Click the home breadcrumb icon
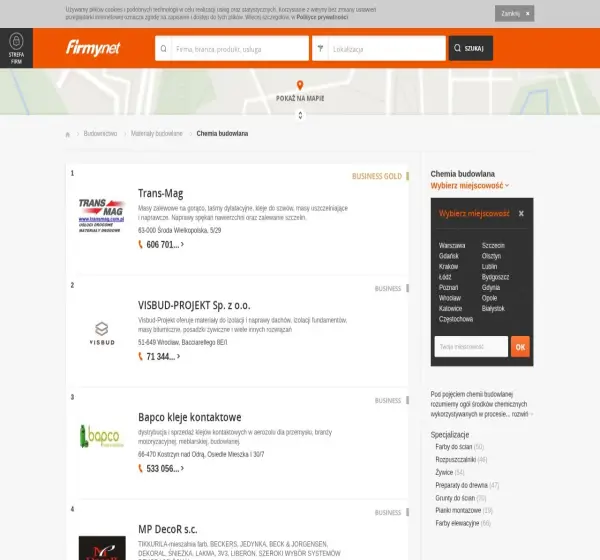This screenshot has height=560, width=600. [x=68, y=134]
